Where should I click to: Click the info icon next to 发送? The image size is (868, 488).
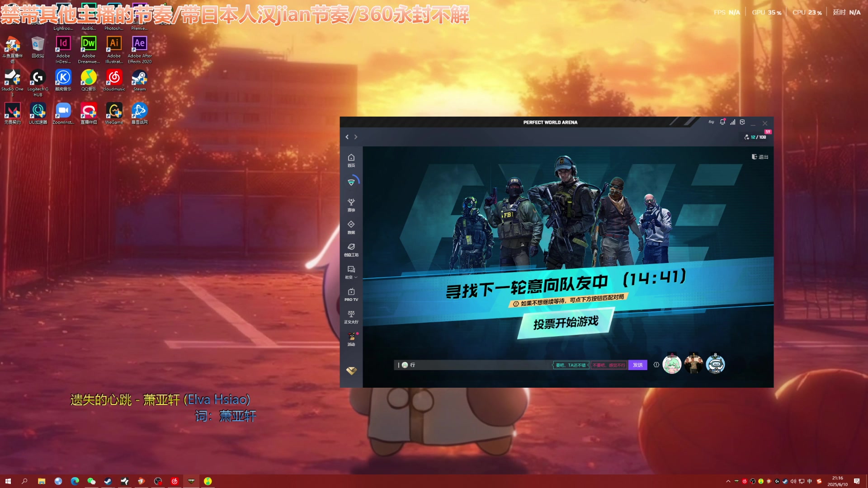click(656, 365)
